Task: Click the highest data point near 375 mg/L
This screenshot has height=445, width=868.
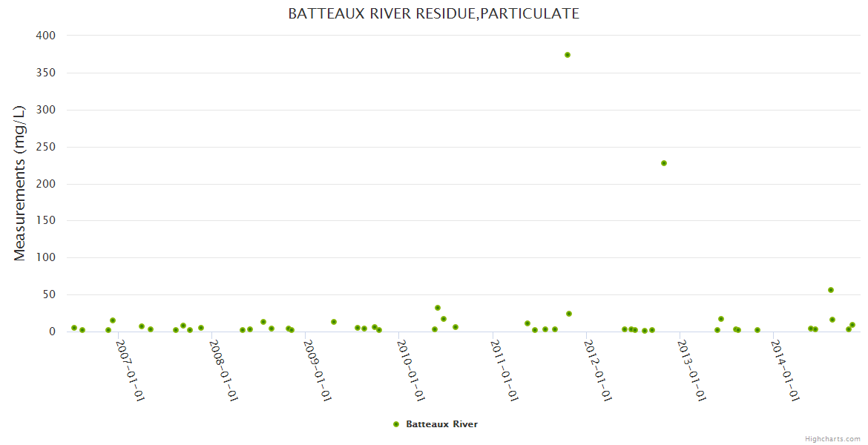Action: point(568,55)
